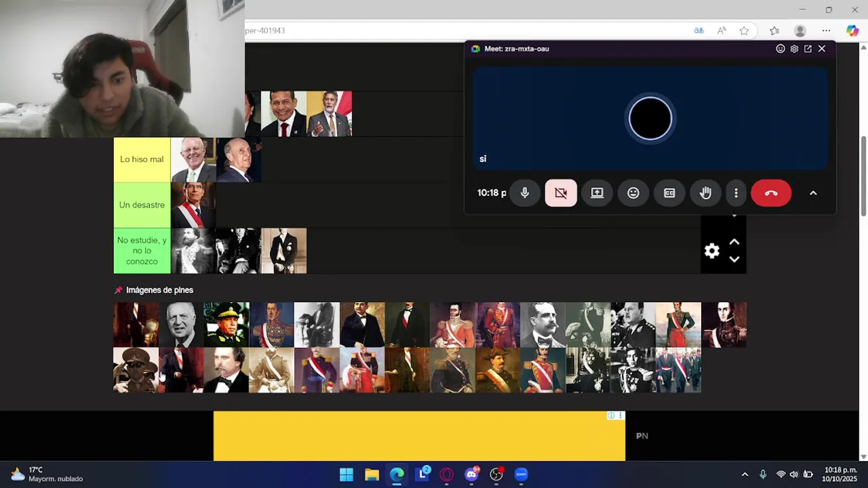Screen dimensions: 868x488
Task: Select sunglasses military cap portrait in pool
Action: 136,370
